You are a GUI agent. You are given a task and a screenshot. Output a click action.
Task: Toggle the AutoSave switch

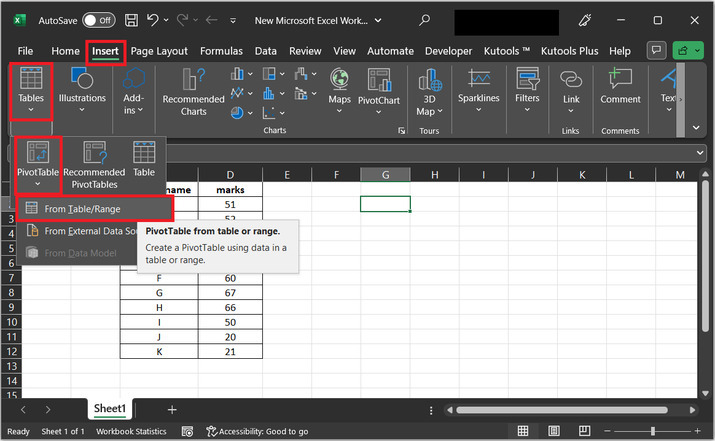[x=98, y=20]
